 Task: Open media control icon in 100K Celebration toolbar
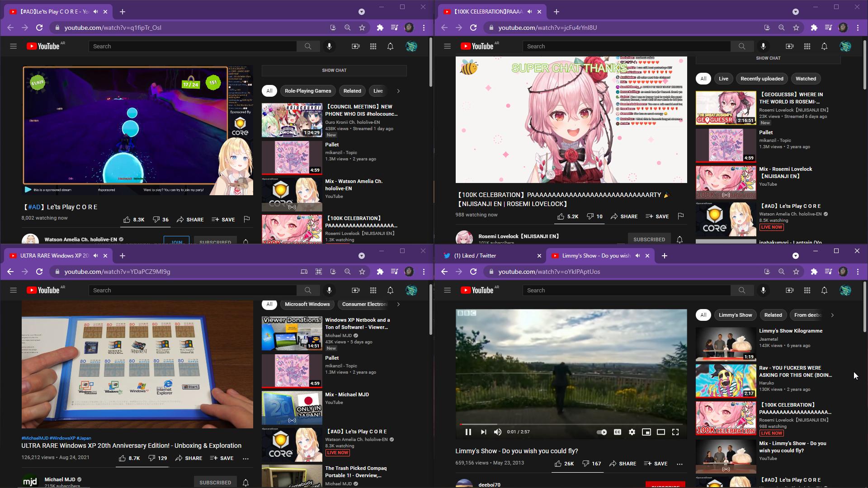[x=828, y=28]
